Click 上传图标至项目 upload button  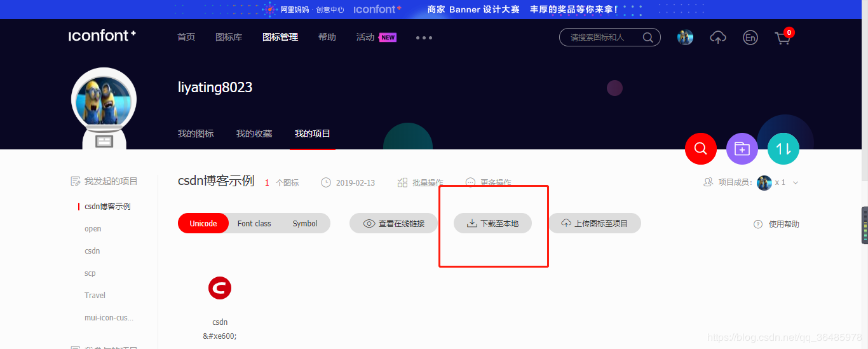(x=595, y=223)
